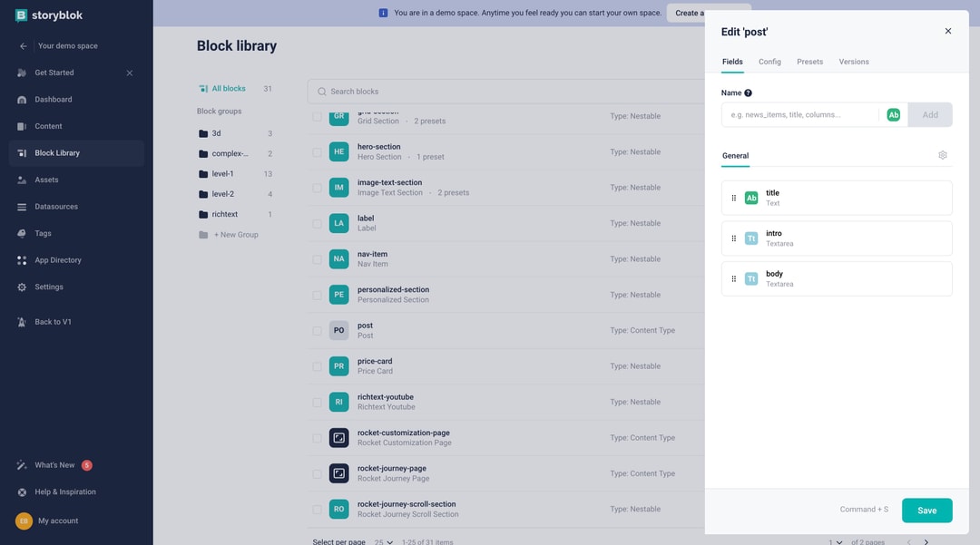The image size is (980, 545).
Task: Click Back to V1
Action: coord(53,322)
